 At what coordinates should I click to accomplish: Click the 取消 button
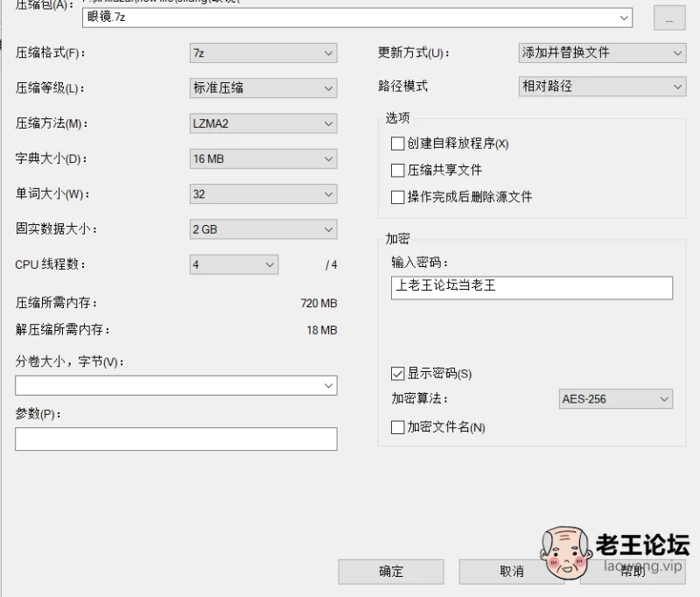512,572
